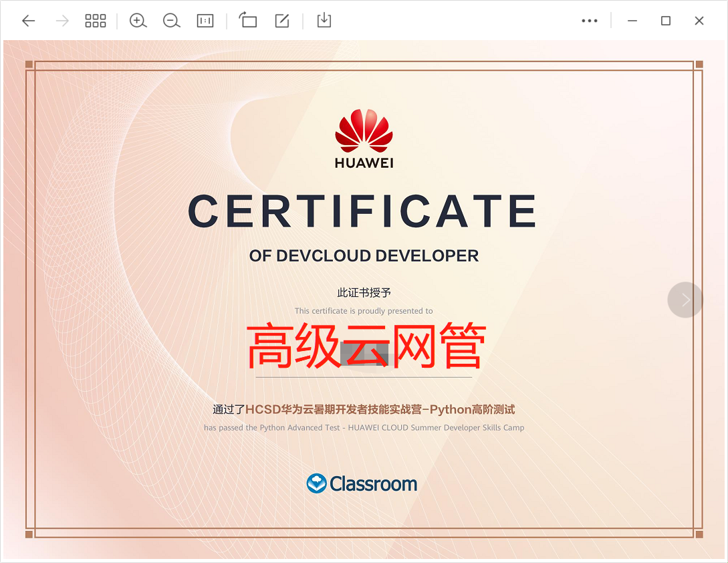Viewport: 728px width, 563px height.
Task: Go forward with the right arrow icon
Action: tap(62, 21)
